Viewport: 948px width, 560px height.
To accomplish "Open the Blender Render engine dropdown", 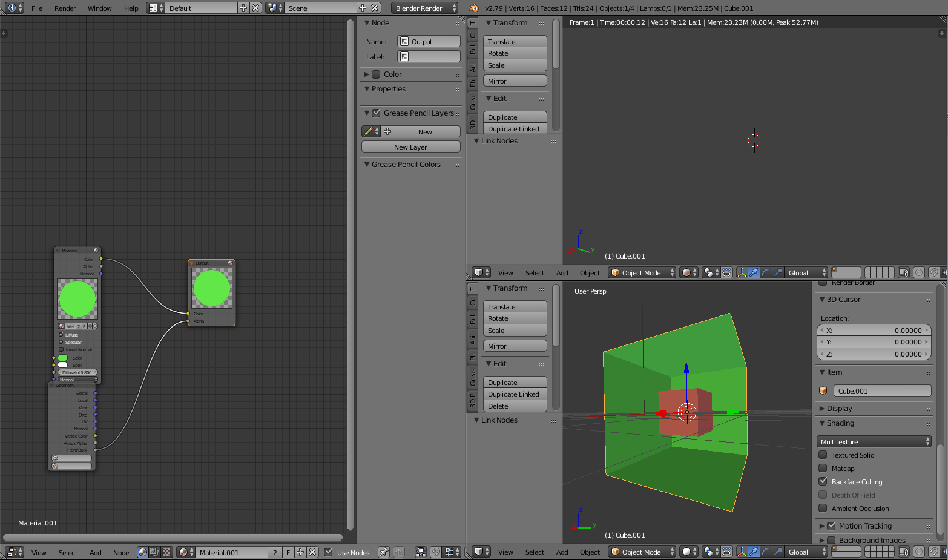I will click(x=425, y=8).
